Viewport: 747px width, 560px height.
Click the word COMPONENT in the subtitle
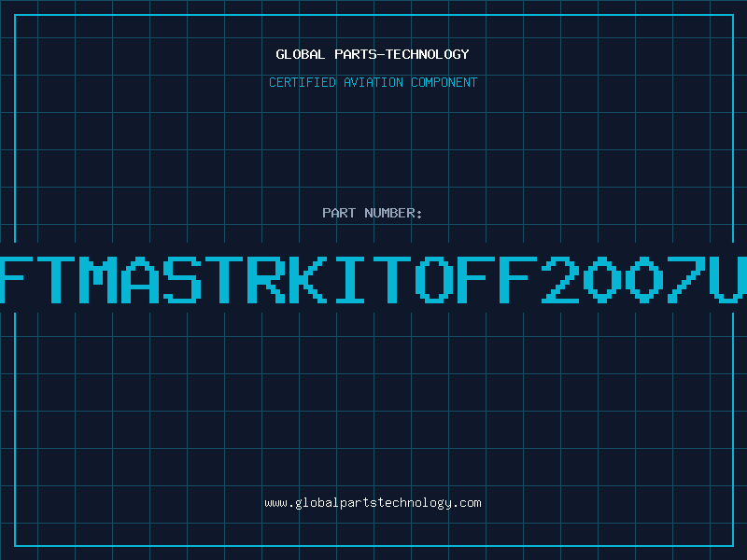tap(444, 82)
